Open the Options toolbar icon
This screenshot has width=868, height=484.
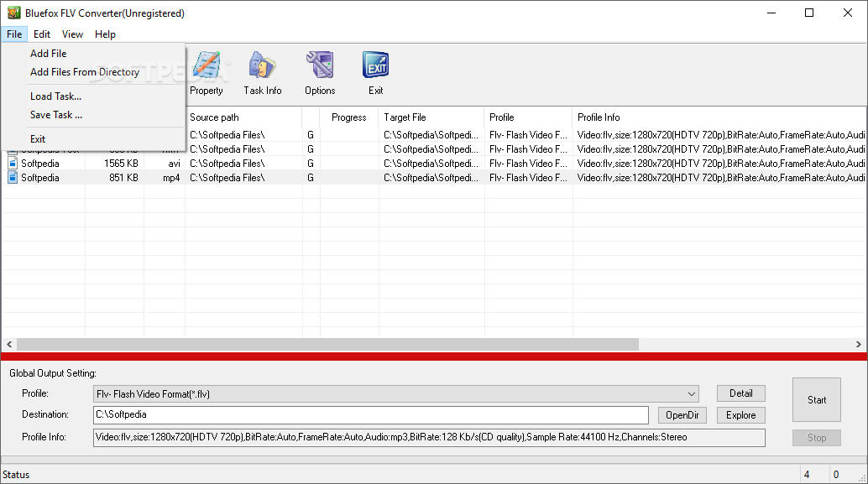[x=320, y=74]
